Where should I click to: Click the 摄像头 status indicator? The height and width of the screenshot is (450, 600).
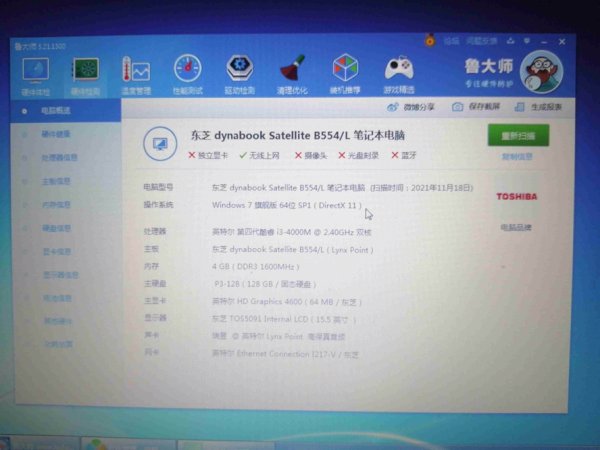[311, 155]
